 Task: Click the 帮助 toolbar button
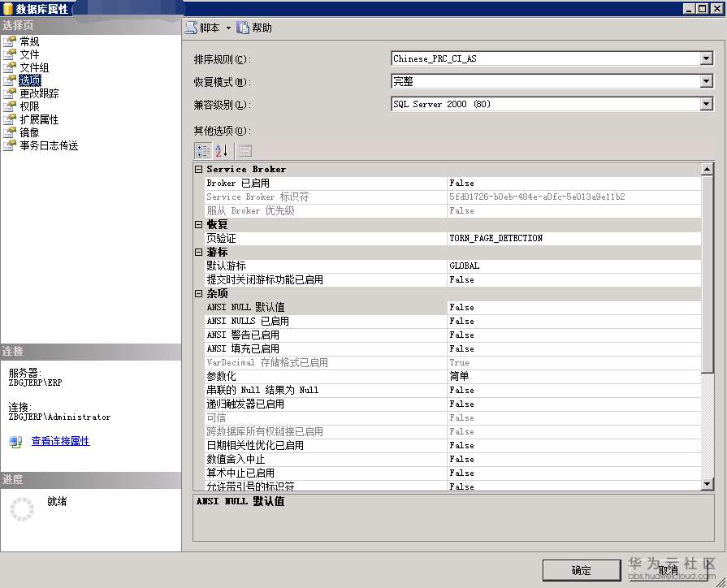click(254, 28)
